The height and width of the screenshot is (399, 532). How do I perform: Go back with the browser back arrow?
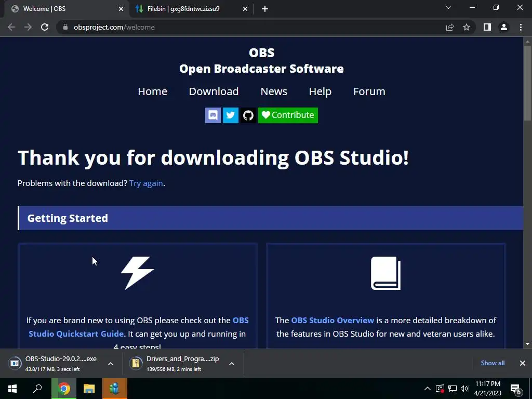pyautogui.click(x=11, y=27)
